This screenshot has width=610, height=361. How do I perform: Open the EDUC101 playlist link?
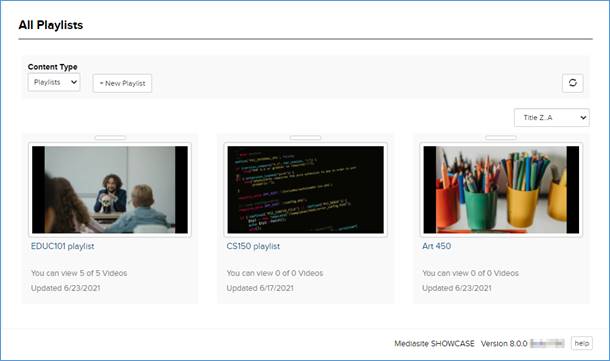pos(63,246)
